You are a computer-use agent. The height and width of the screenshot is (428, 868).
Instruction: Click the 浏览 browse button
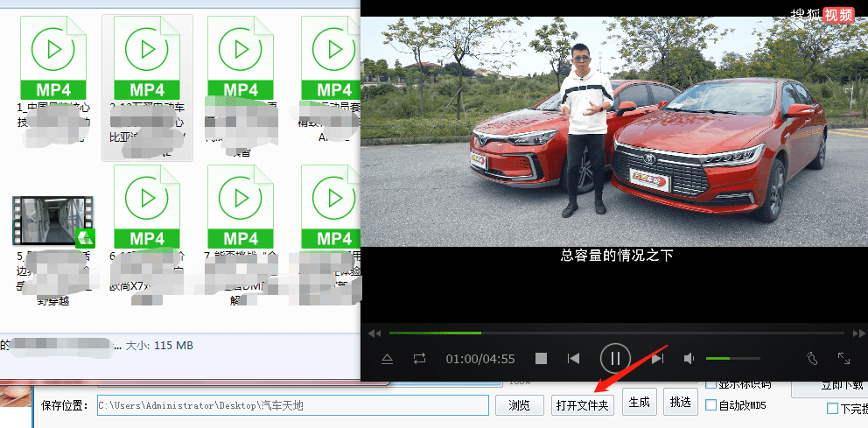coord(519,405)
